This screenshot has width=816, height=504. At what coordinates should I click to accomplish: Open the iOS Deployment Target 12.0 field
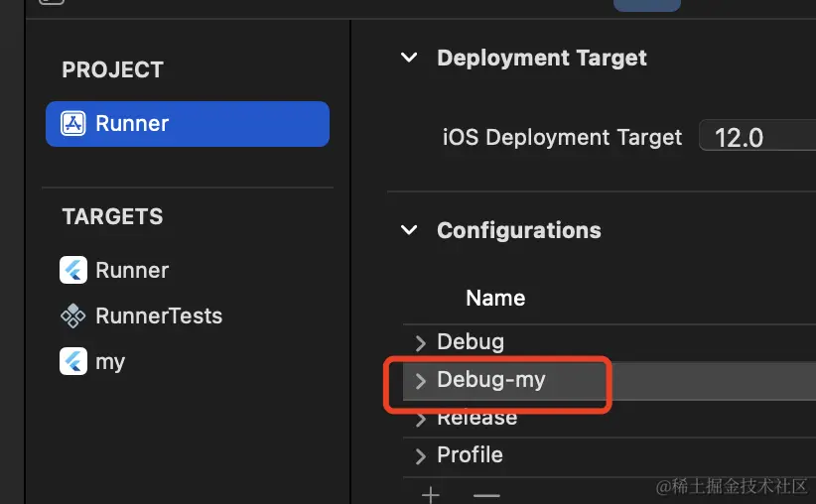pos(756,137)
